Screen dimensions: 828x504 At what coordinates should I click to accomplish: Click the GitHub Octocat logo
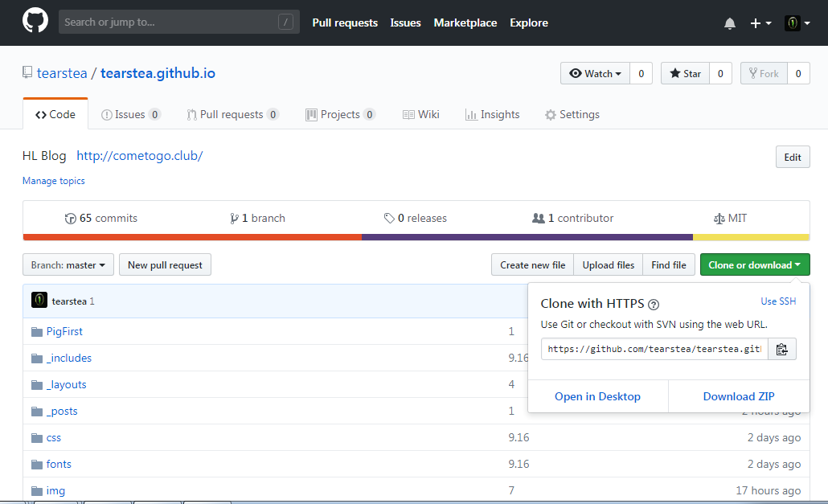[x=35, y=21]
